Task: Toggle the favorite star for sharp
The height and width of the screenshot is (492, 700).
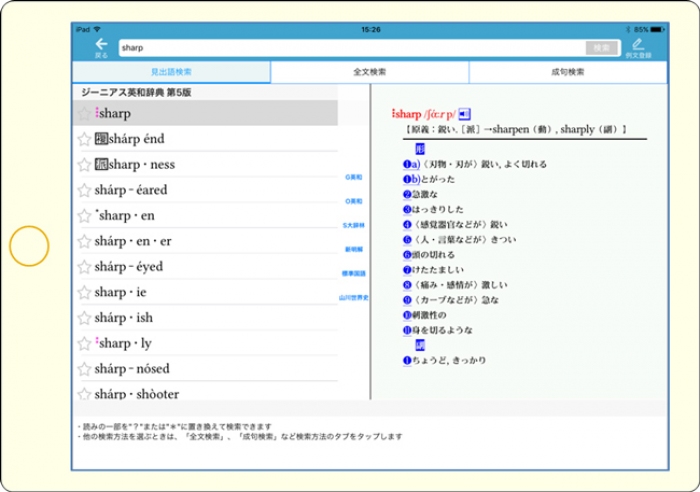Action: coord(85,114)
